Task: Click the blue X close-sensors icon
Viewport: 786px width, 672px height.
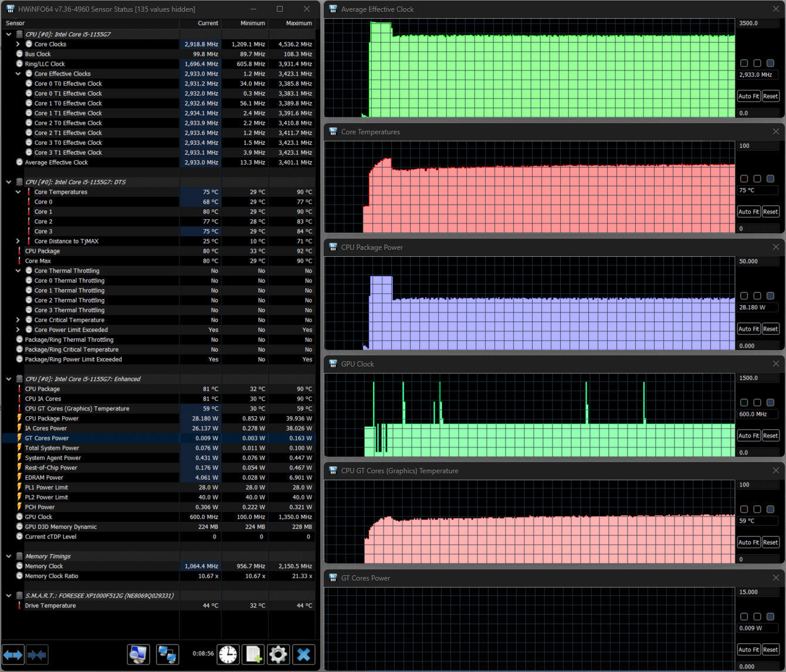Action: (x=303, y=654)
